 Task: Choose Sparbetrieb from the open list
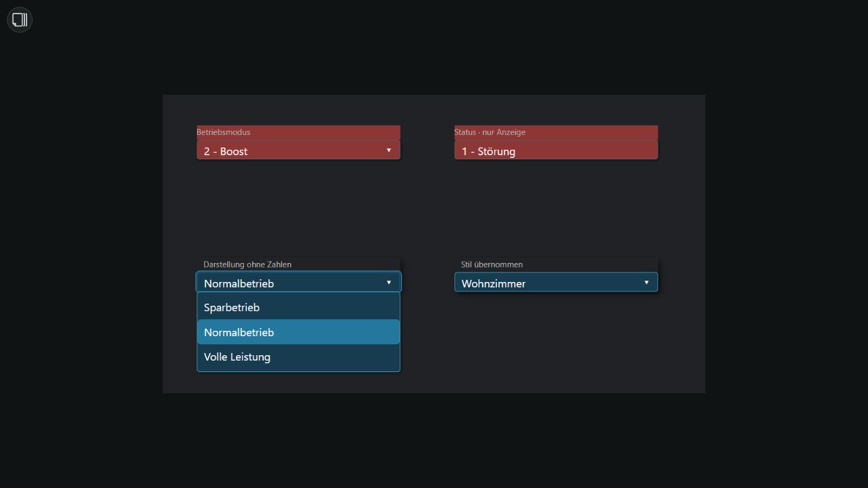coord(298,307)
